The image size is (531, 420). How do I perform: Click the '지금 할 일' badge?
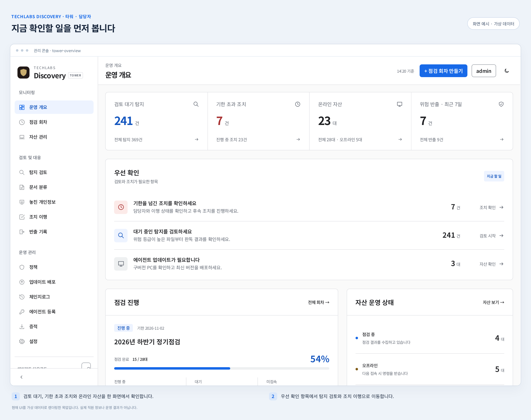494,176
